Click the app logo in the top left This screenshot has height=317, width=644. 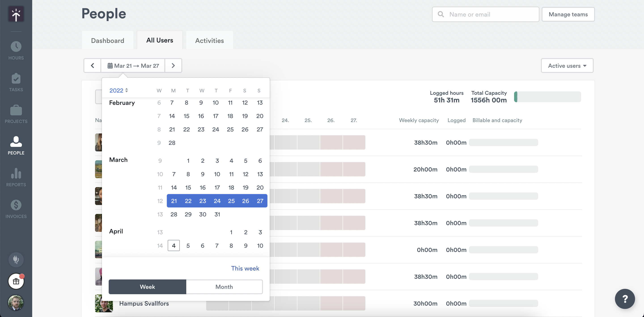pyautogui.click(x=16, y=14)
